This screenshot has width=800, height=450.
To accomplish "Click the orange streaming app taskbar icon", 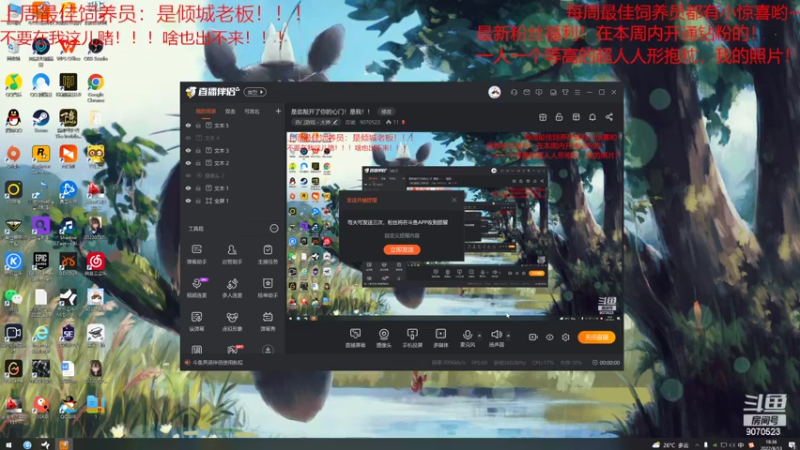I will click(x=64, y=445).
